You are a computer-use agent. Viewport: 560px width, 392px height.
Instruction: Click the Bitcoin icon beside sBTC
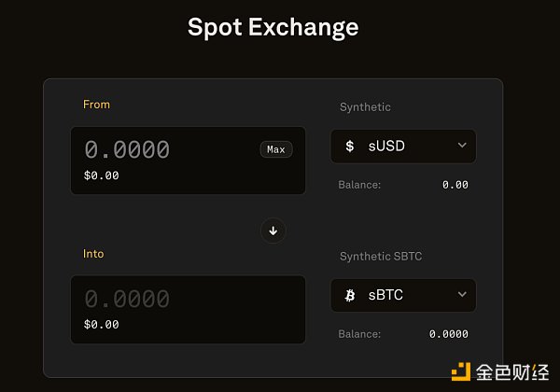coord(350,295)
